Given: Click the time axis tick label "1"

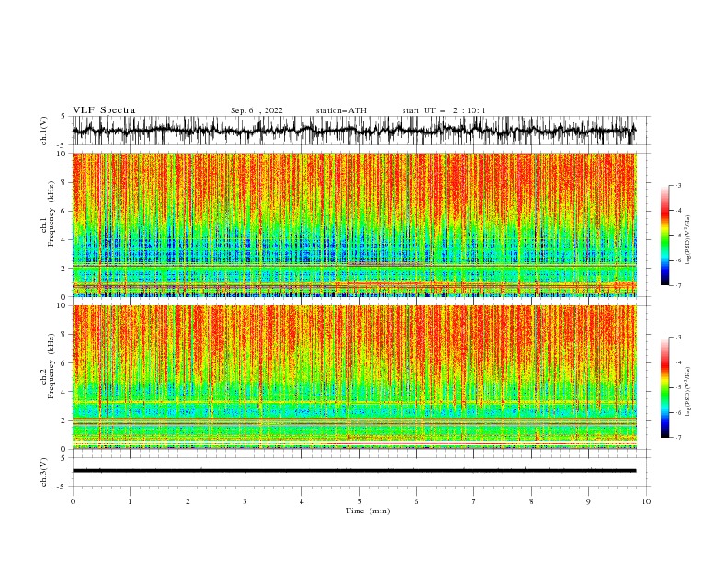Looking at the screenshot, I should tap(130, 501).
